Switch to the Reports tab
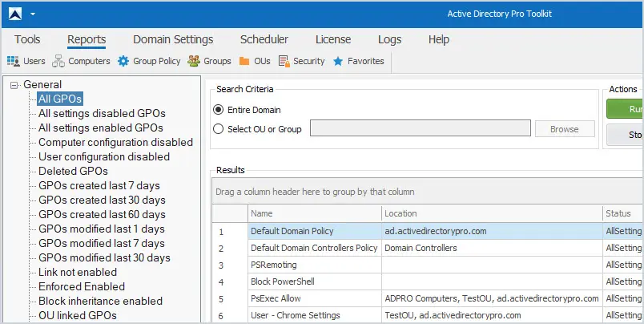The height and width of the screenshot is (324, 644). pos(87,39)
